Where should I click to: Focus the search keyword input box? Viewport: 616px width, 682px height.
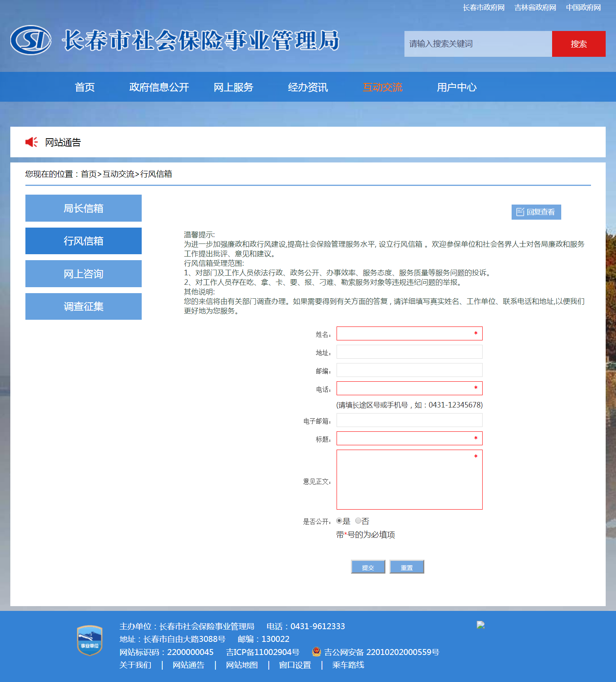478,44
